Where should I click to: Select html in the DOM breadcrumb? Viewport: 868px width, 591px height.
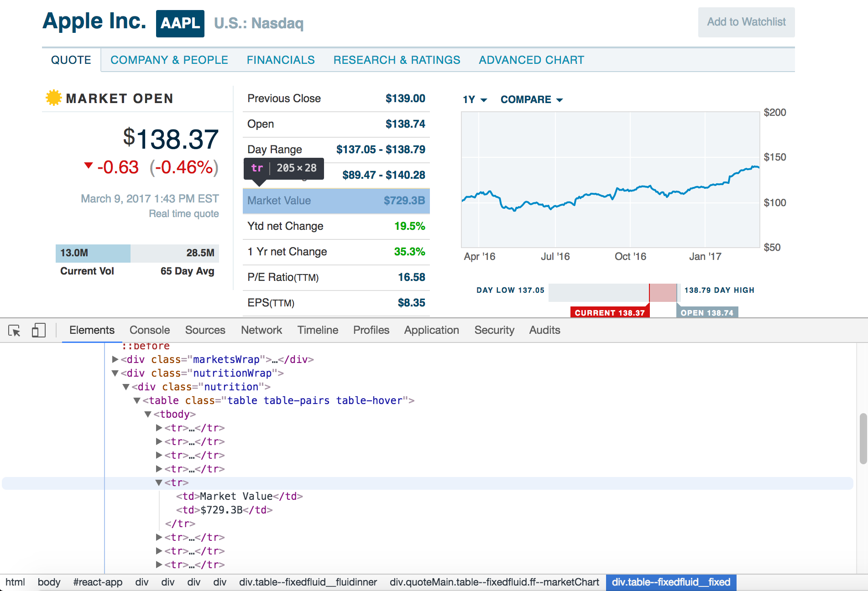[x=15, y=582]
